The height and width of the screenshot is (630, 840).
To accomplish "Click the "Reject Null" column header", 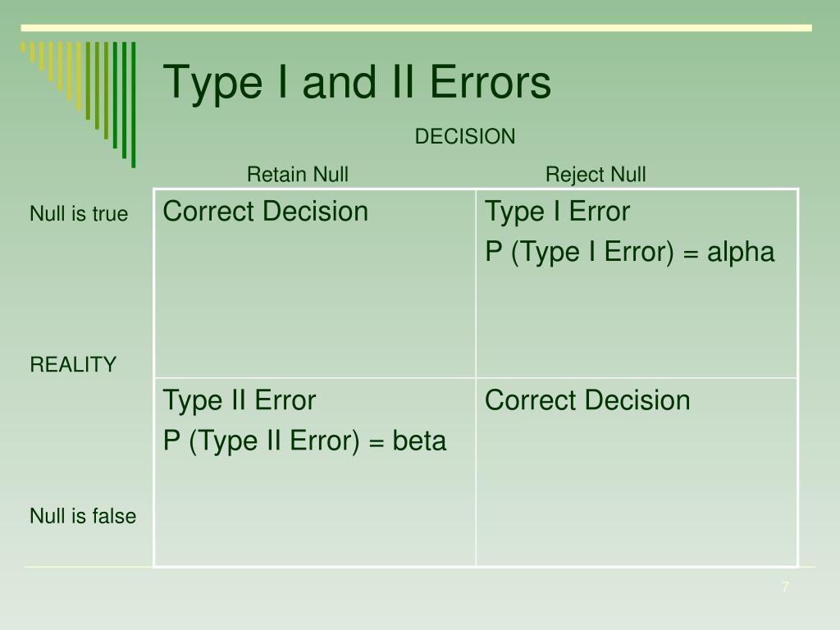I will pos(596,175).
